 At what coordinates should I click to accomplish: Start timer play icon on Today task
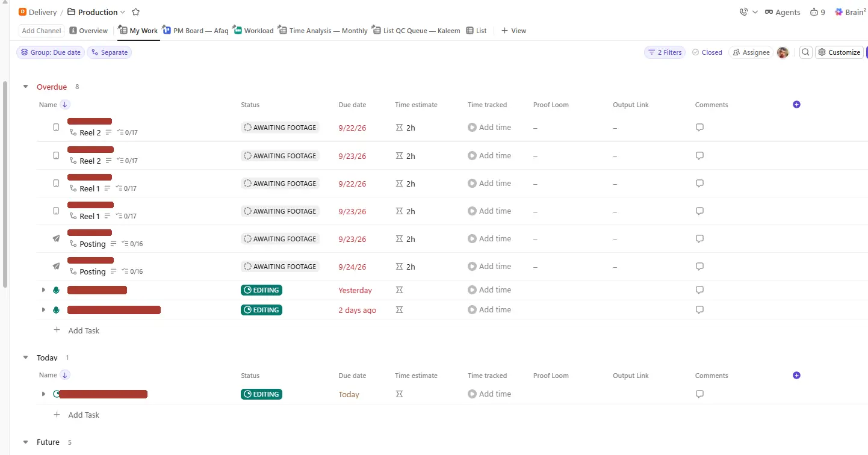tap(472, 394)
